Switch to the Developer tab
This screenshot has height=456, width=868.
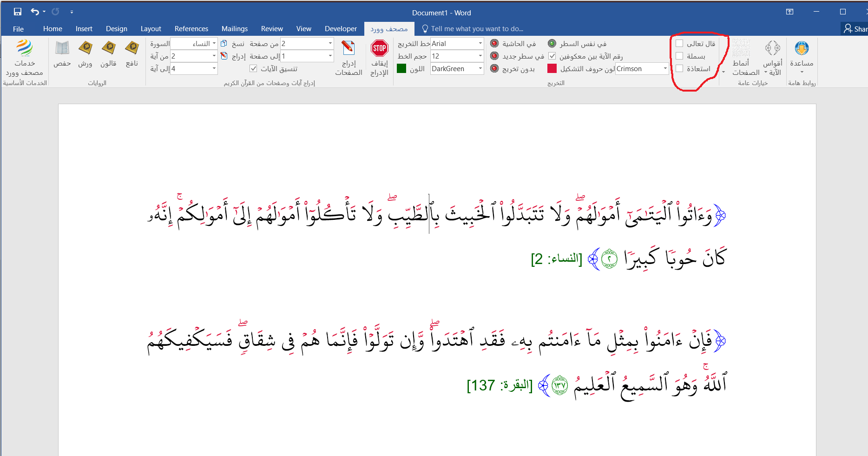[341, 29]
